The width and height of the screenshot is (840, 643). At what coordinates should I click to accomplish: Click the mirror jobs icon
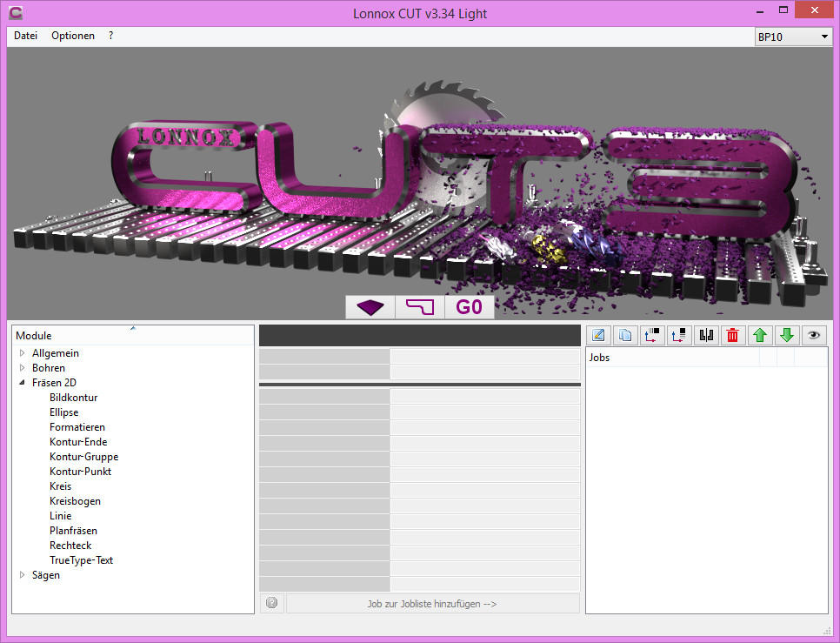pos(706,336)
